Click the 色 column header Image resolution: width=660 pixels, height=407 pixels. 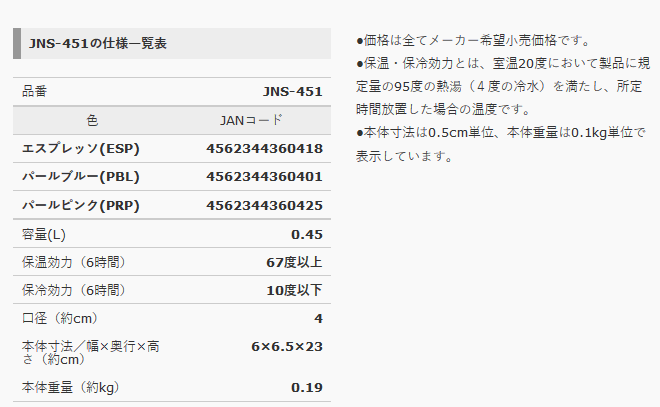[92, 120]
